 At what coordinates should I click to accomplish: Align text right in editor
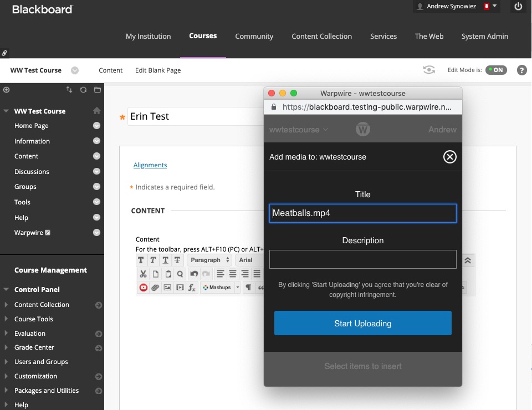244,274
